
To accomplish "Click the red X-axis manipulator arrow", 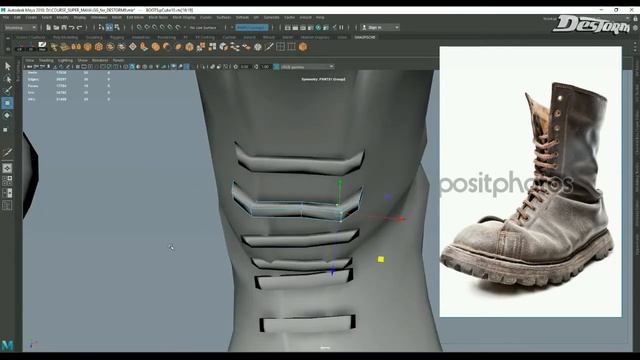I will coord(401,219).
